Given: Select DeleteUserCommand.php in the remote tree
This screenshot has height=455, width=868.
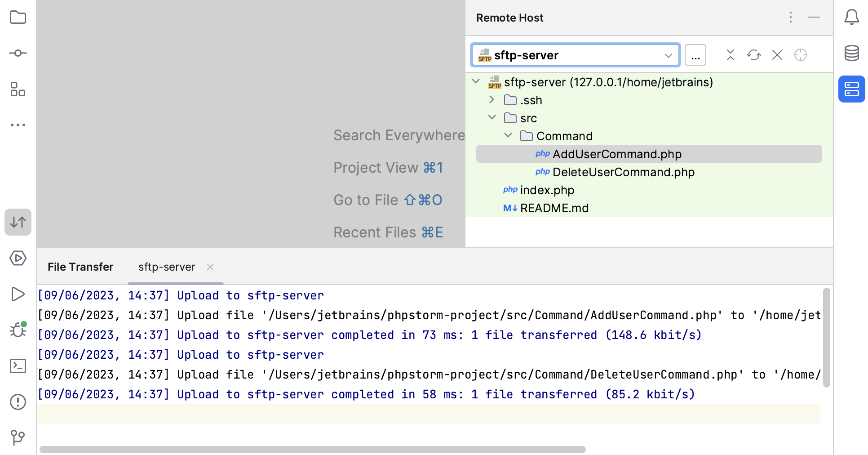Looking at the screenshot, I should point(623,172).
